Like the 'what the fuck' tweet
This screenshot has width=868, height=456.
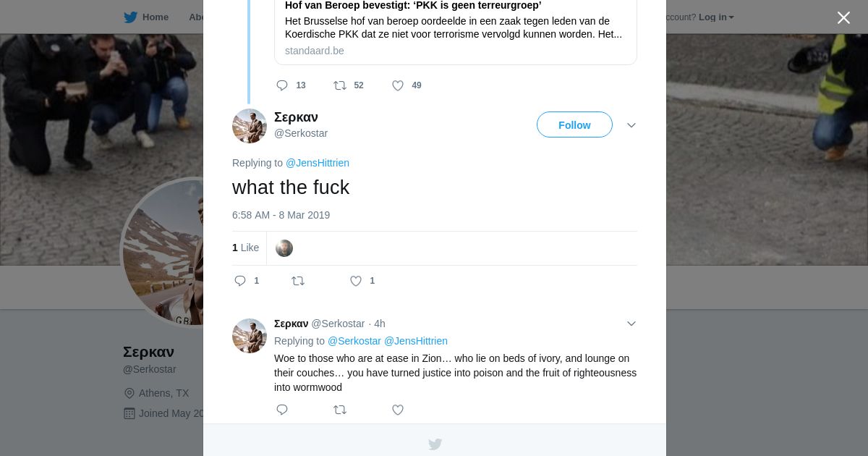[356, 281]
